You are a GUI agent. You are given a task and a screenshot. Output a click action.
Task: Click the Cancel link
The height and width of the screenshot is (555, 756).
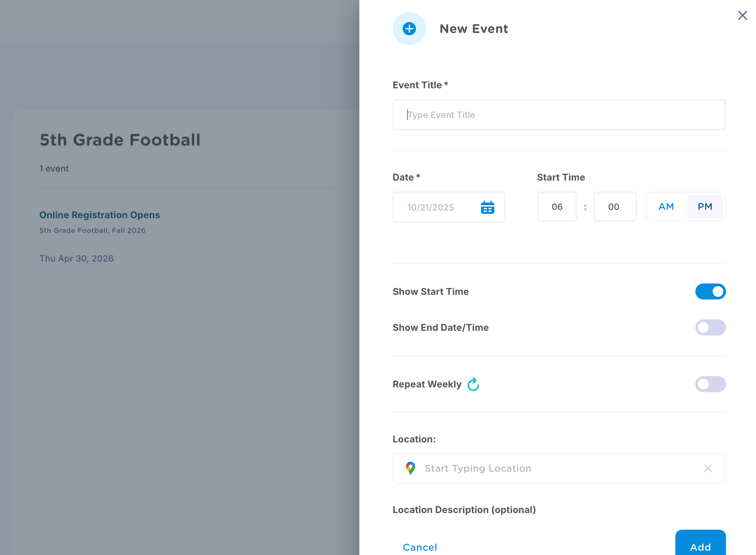click(x=420, y=547)
